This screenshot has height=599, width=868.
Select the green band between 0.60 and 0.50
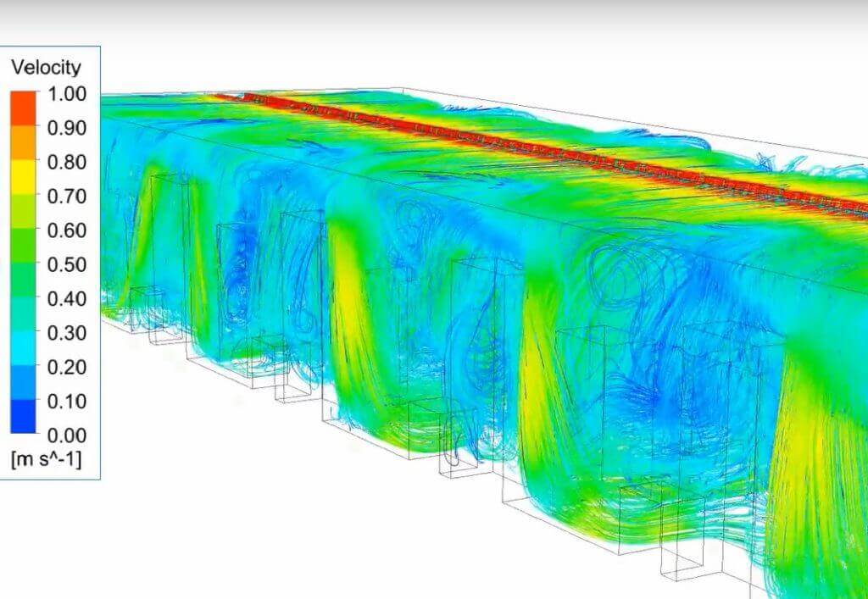(23, 247)
